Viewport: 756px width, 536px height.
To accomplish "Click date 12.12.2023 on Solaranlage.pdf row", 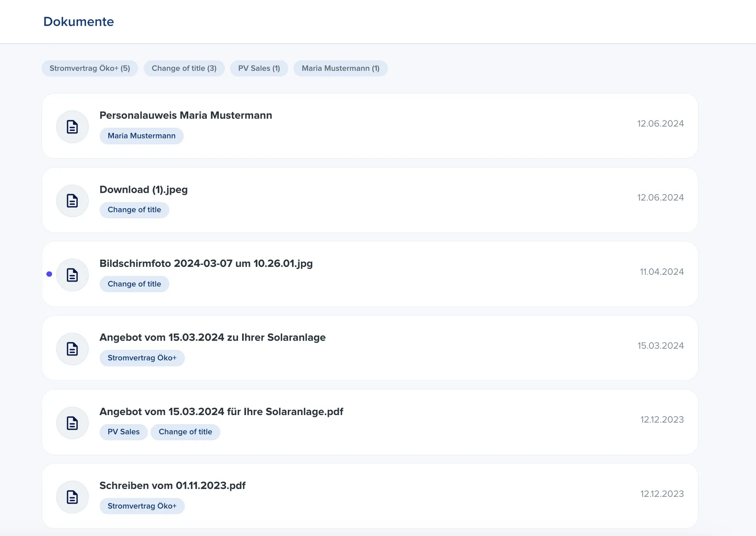I will [662, 420].
